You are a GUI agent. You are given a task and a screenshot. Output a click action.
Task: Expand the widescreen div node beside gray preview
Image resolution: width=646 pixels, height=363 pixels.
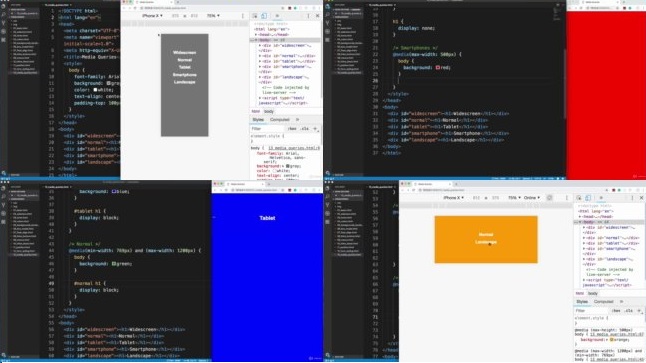pyautogui.click(x=260, y=45)
